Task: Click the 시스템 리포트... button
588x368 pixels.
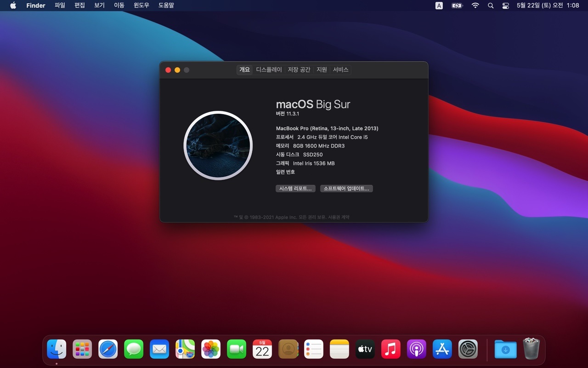Action: point(295,189)
